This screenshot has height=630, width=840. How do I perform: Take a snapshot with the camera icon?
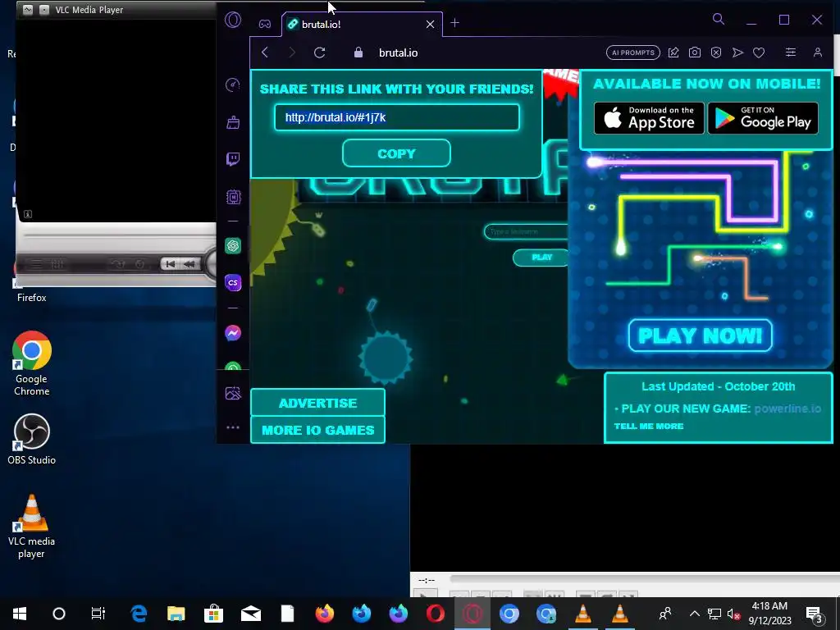(x=694, y=52)
